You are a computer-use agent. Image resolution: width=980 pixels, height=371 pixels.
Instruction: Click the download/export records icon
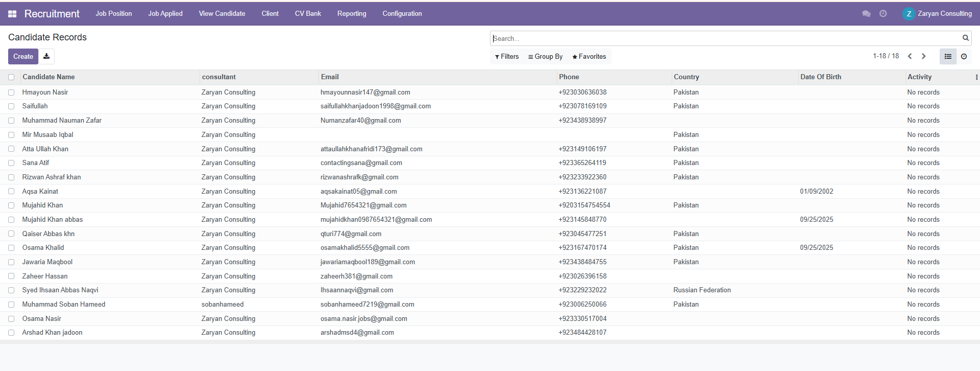tap(46, 56)
